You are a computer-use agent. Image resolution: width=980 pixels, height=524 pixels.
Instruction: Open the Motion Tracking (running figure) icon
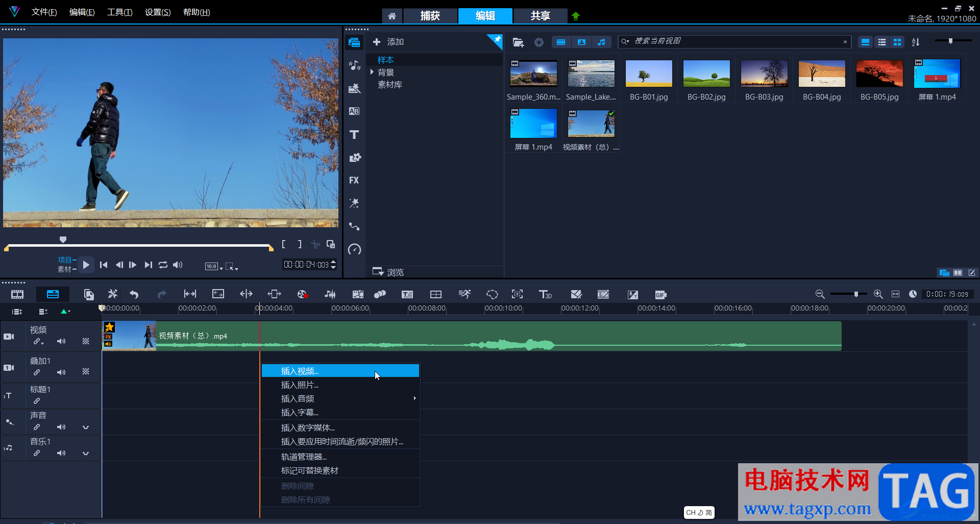pos(464,294)
